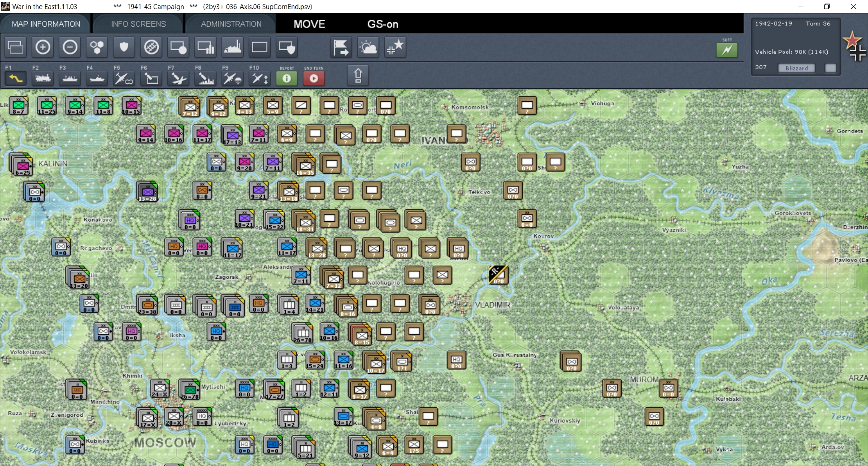Click the Blizzard weather button
The image size is (868, 466).
point(797,68)
